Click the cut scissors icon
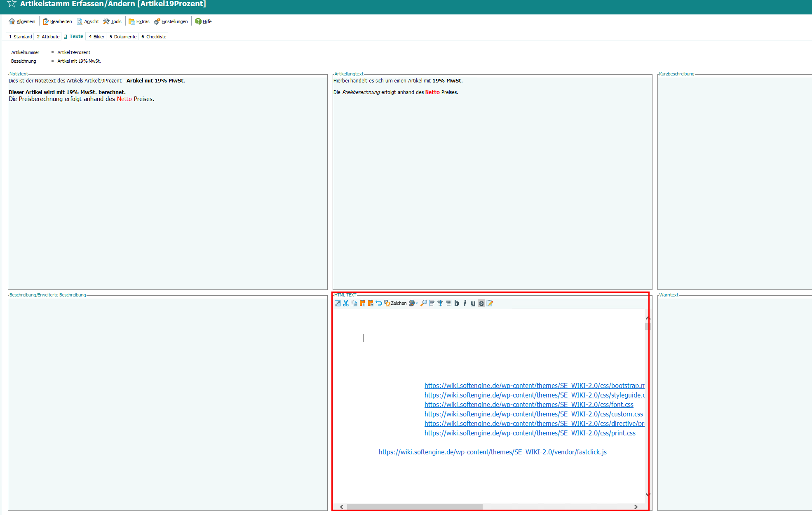 (x=346, y=303)
